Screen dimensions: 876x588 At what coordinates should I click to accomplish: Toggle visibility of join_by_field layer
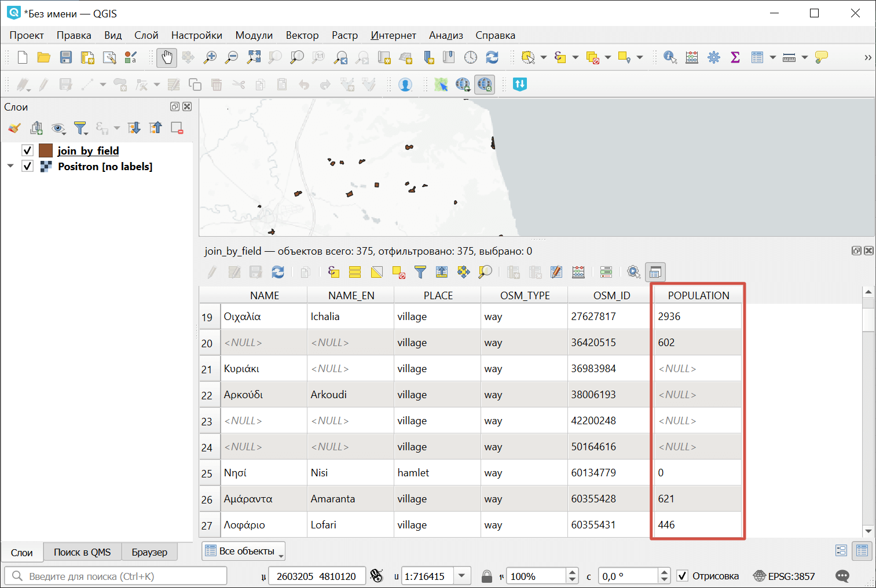pos(27,150)
